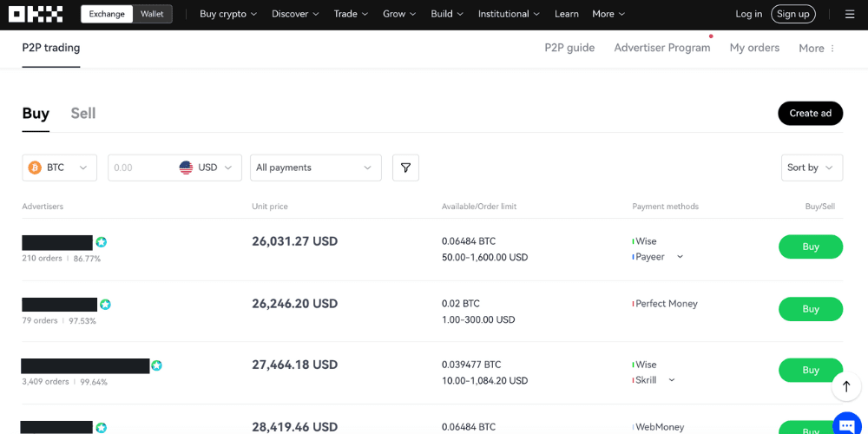
Task: Click the OKX logo
Action: click(x=36, y=14)
